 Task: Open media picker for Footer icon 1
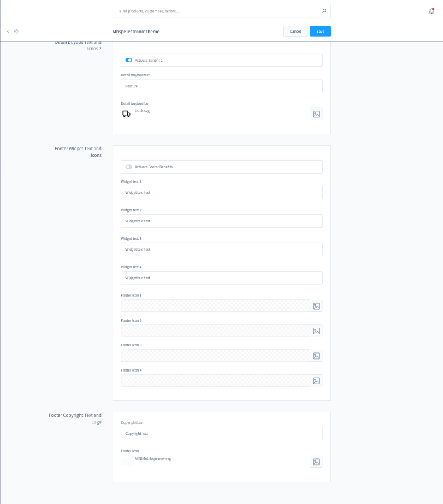coord(316,306)
